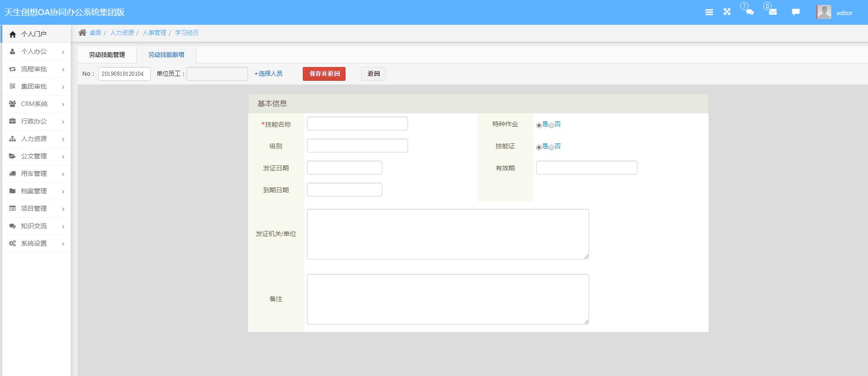Go to 人事管理 breadcrumb link
This screenshot has height=376, width=868.
point(154,33)
